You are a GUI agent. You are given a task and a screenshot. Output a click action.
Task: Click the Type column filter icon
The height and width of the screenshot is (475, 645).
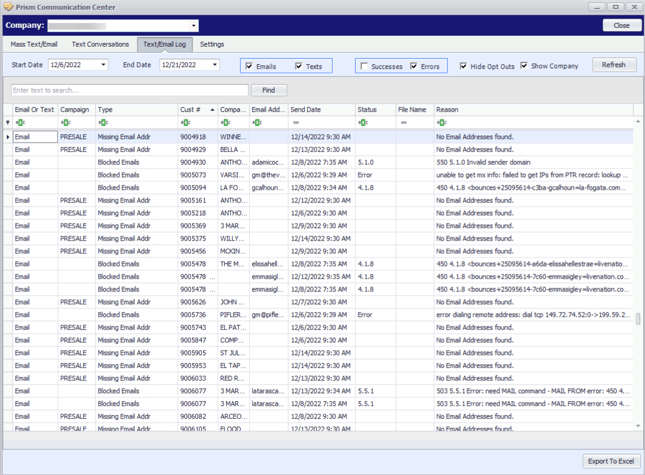(103, 123)
